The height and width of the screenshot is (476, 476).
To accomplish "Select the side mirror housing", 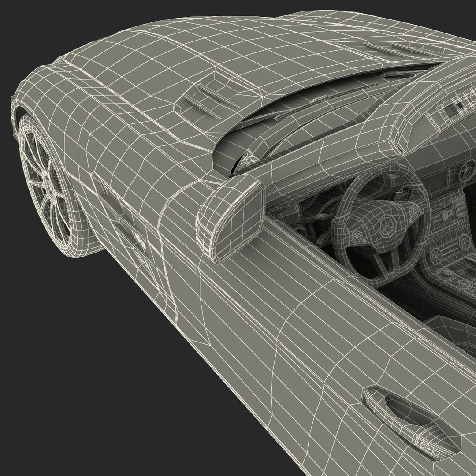I will click(x=230, y=218).
